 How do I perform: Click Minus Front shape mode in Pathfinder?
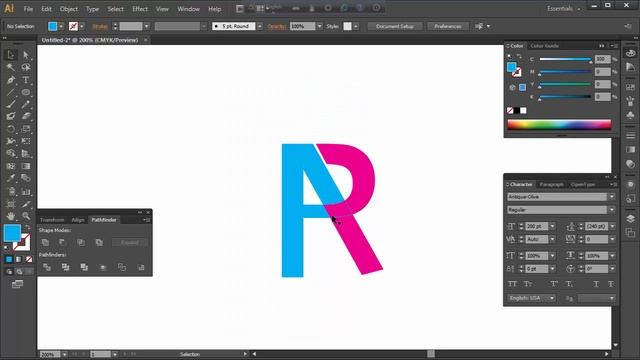[x=62, y=242]
